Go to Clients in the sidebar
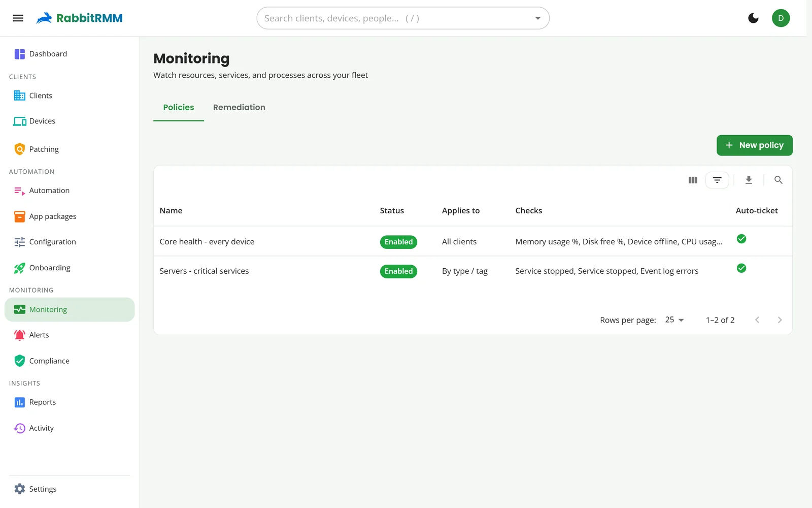 tap(70, 96)
